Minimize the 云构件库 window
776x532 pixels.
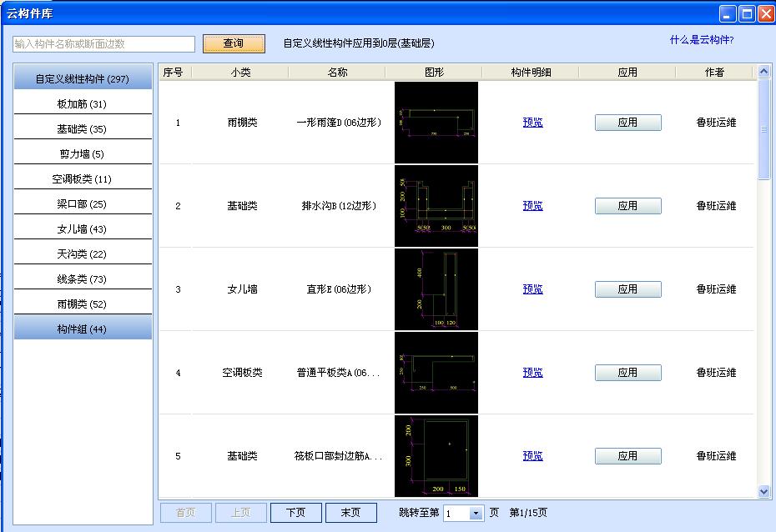pyautogui.click(x=727, y=13)
